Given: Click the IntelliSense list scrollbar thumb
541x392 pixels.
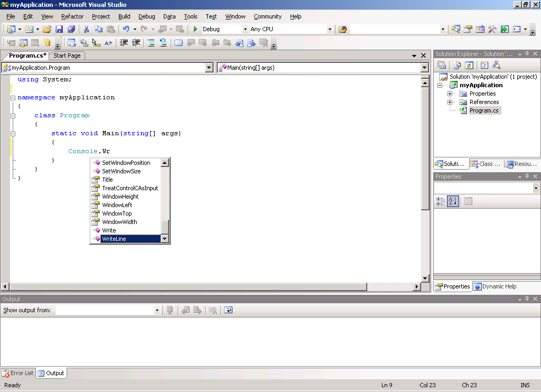Looking at the screenshot, I should pos(165,227).
